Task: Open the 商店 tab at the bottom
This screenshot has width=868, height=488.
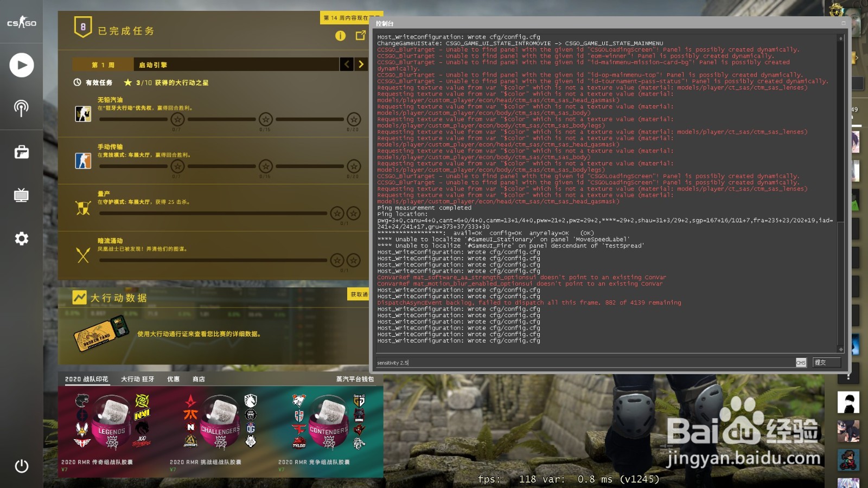Action: tap(199, 379)
